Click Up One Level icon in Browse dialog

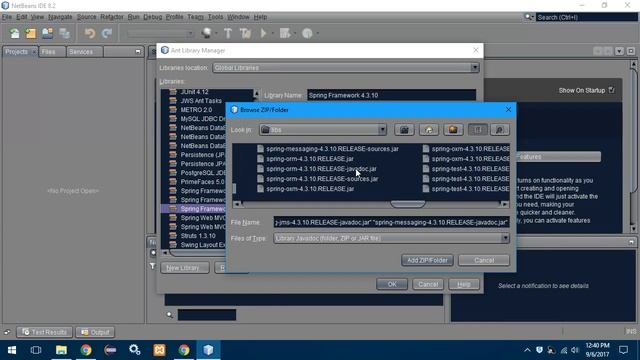pos(404,130)
